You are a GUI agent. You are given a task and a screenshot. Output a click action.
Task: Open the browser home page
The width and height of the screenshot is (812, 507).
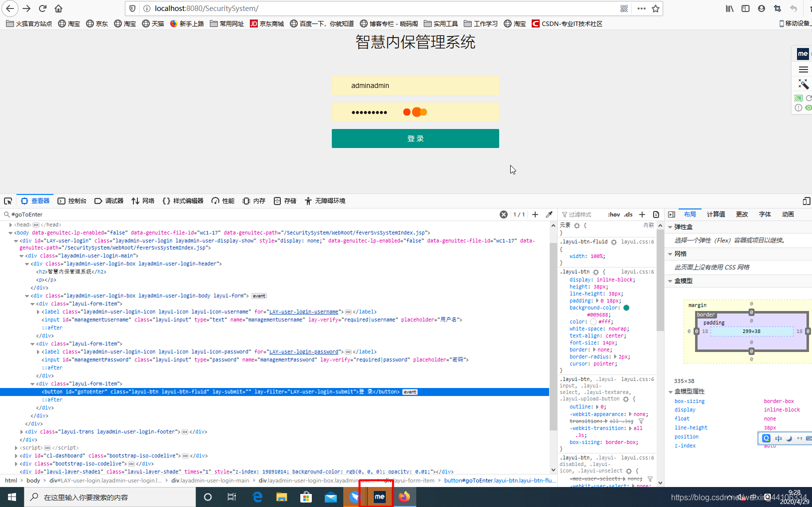pyautogui.click(x=58, y=8)
